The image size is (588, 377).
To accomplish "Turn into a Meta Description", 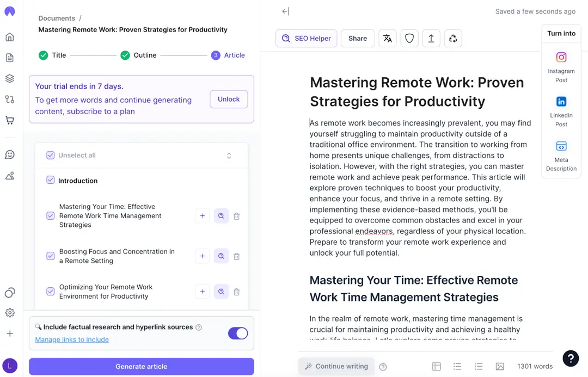I will coord(561,156).
